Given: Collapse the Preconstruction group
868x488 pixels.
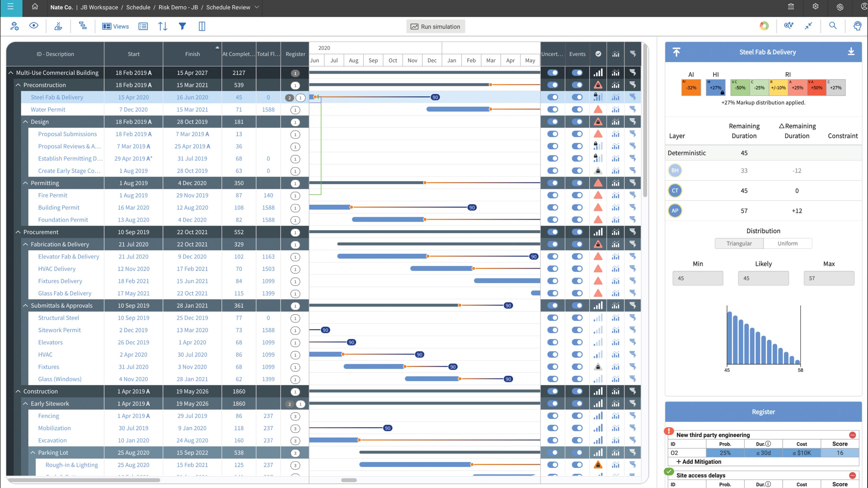Looking at the screenshot, I should (18, 85).
